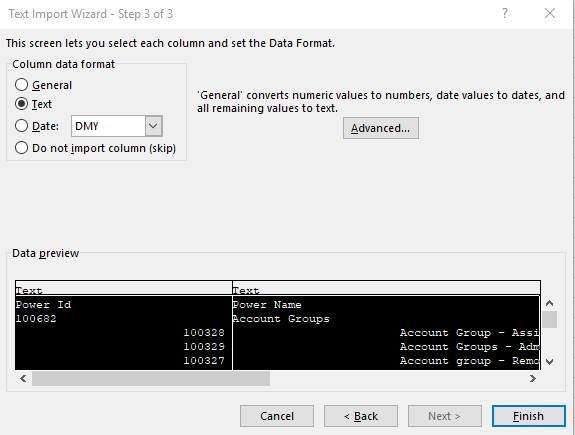Go back with the Back button
This screenshot has width=575, height=435.
tap(361, 416)
